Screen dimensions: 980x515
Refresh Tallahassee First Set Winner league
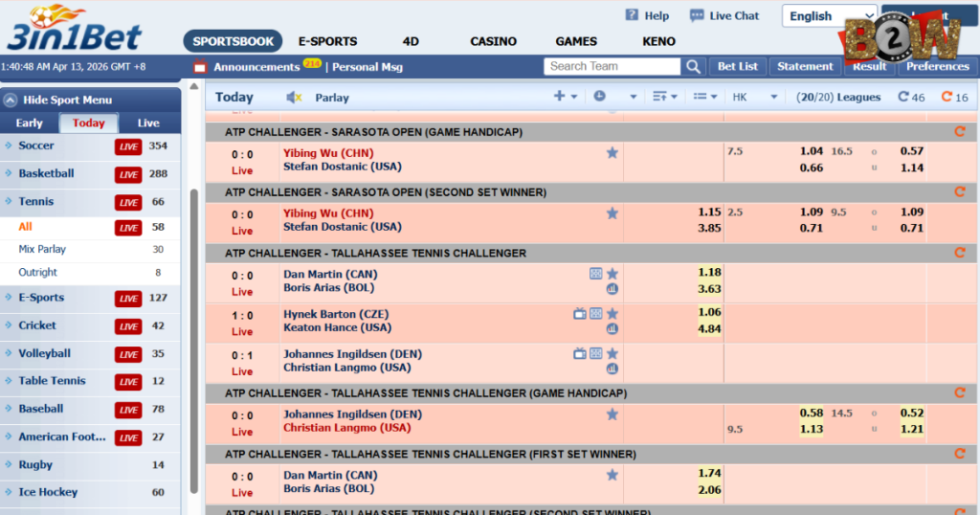click(960, 454)
